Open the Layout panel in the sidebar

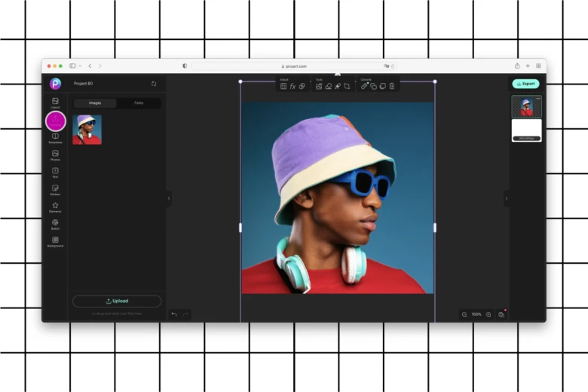click(x=55, y=102)
